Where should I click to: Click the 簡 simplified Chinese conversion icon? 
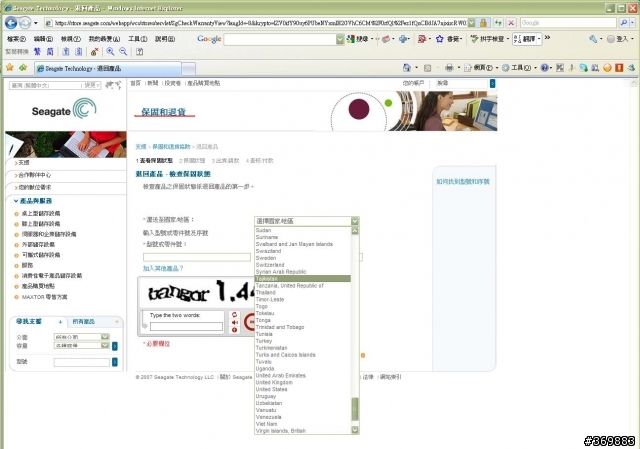pyautogui.click(x=50, y=51)
